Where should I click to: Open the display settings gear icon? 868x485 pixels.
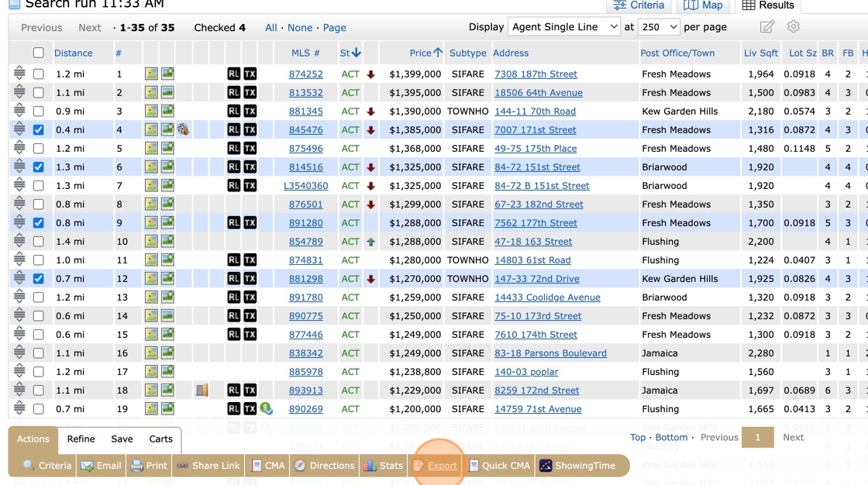click(x=793, y=27)
